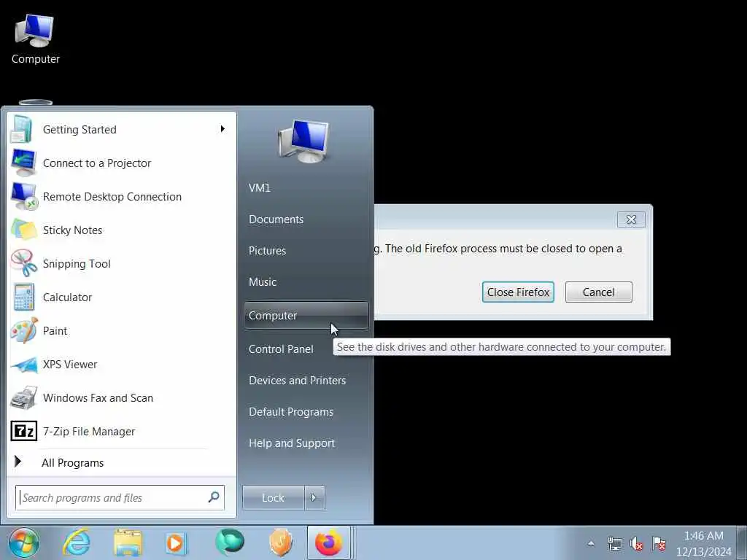Open Computer in the Start menu

tap(306, 315)
